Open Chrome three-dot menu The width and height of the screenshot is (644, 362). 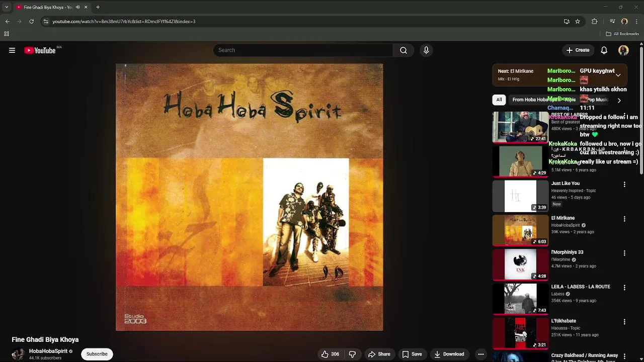pyautogui.click(x=636, y=21)
